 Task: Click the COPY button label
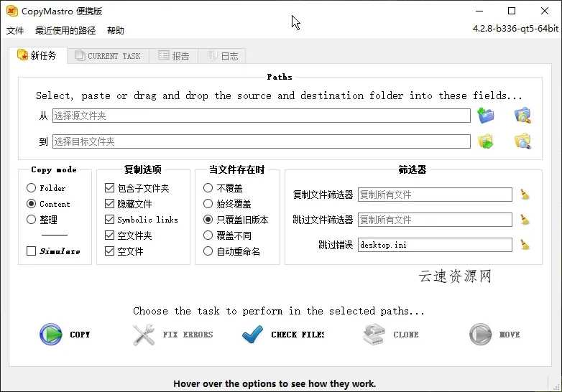[80, 335]
